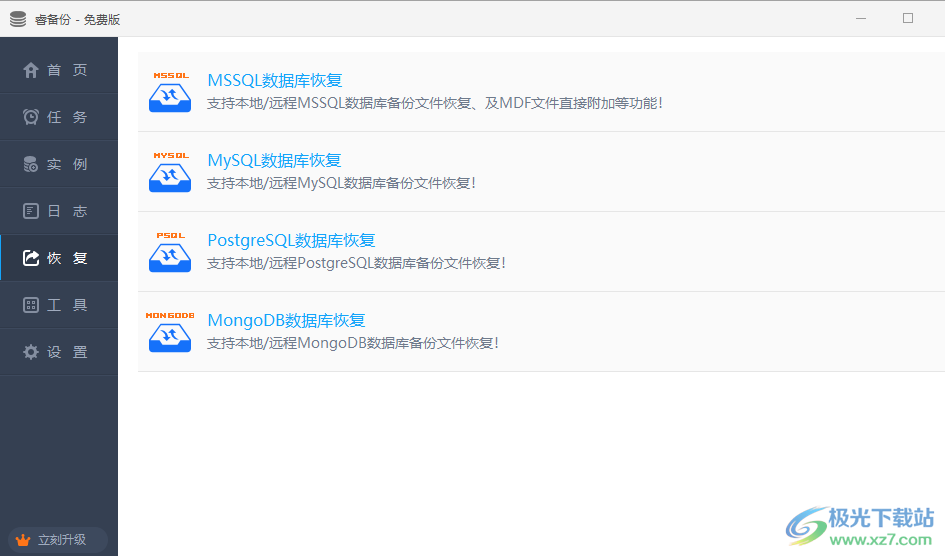Viewport: 945px width, 556px height.
Task: Open the 日志 sidebar tab
Action: point(58,211)
